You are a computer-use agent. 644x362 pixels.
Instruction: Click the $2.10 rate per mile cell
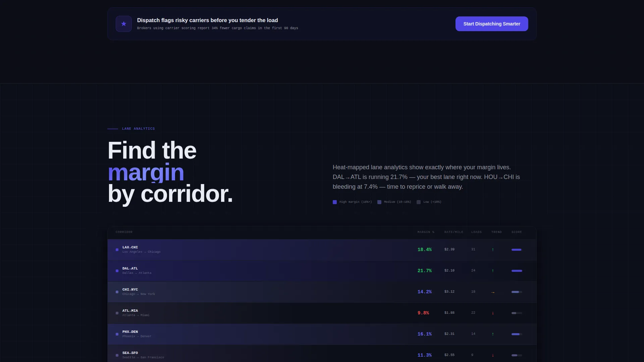[449, 270]
